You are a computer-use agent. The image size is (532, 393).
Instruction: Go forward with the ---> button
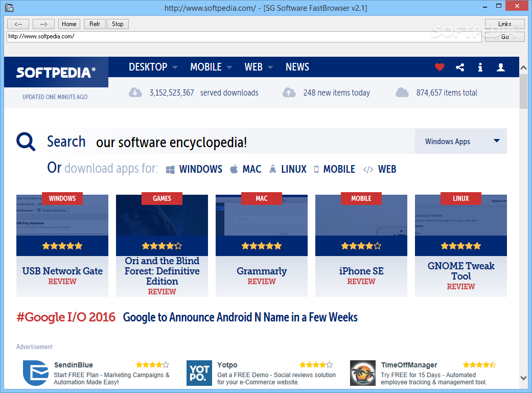pos(44,24)
